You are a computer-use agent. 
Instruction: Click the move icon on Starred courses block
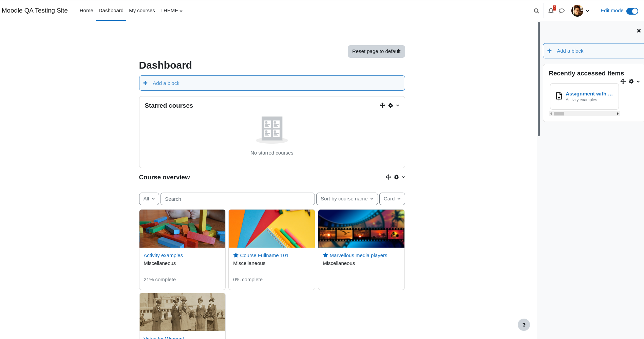(x=382, y=106)
